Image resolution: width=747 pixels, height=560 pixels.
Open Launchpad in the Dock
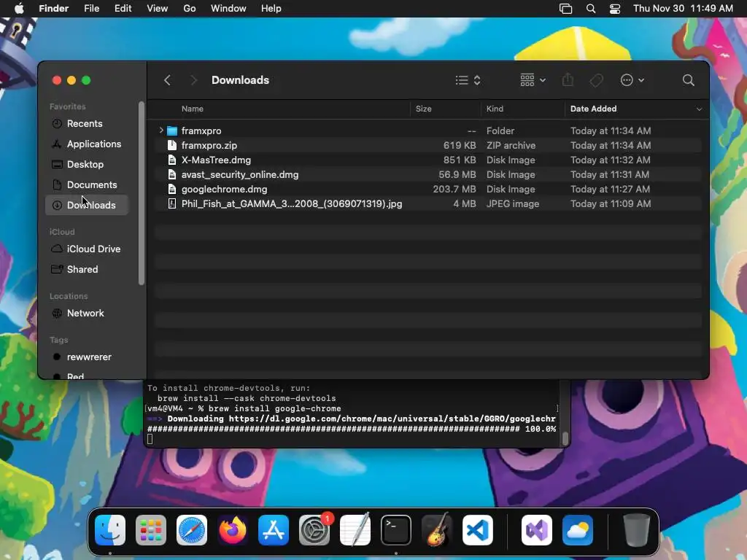pos(151,530)
